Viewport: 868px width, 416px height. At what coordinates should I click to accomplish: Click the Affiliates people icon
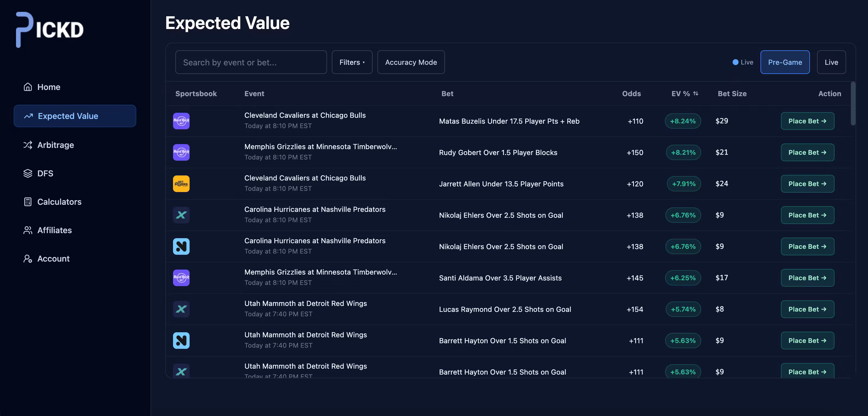28,230
